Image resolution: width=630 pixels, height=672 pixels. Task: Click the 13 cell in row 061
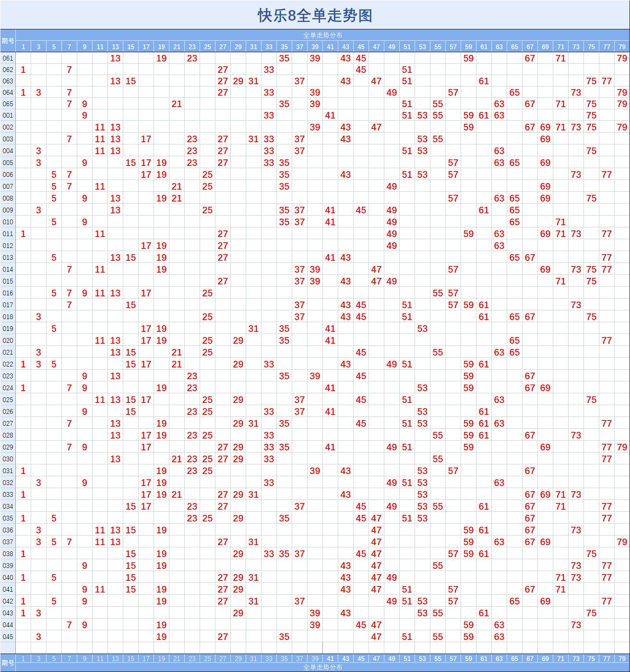115,58
